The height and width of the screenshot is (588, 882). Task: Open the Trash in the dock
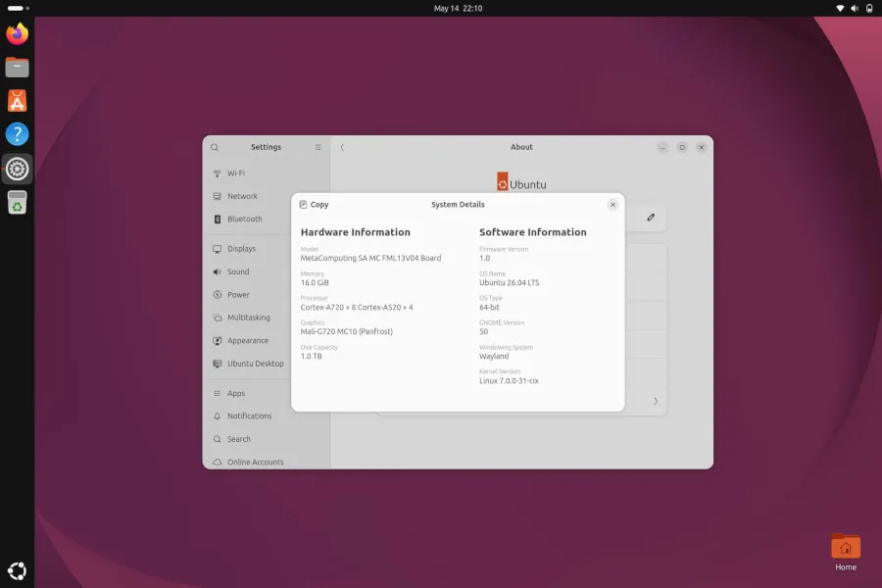click(x=17, y=202)
